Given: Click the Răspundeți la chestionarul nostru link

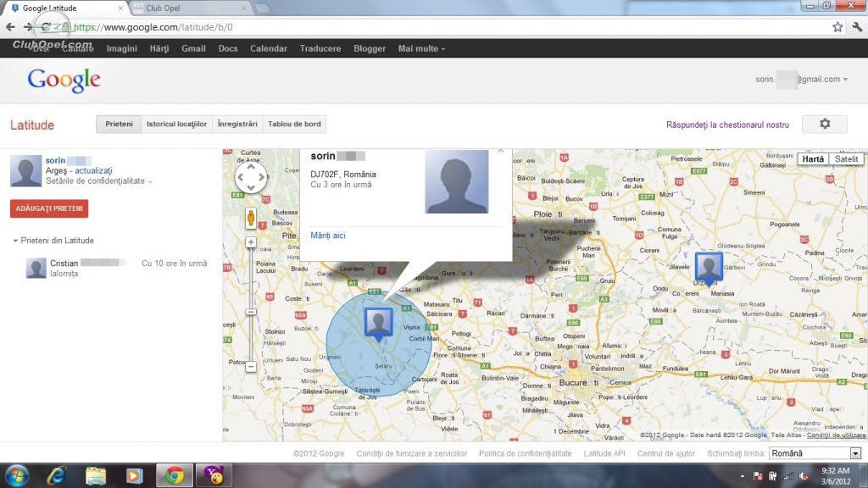Looking at the screenshot, I should pos(727,125).
